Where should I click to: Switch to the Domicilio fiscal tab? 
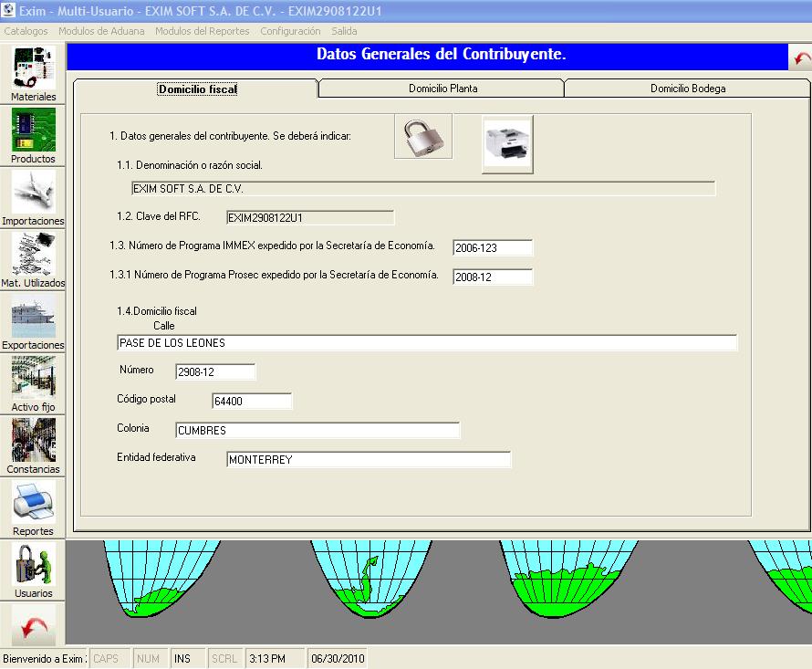pyautogui.click(x=197, y=89)
